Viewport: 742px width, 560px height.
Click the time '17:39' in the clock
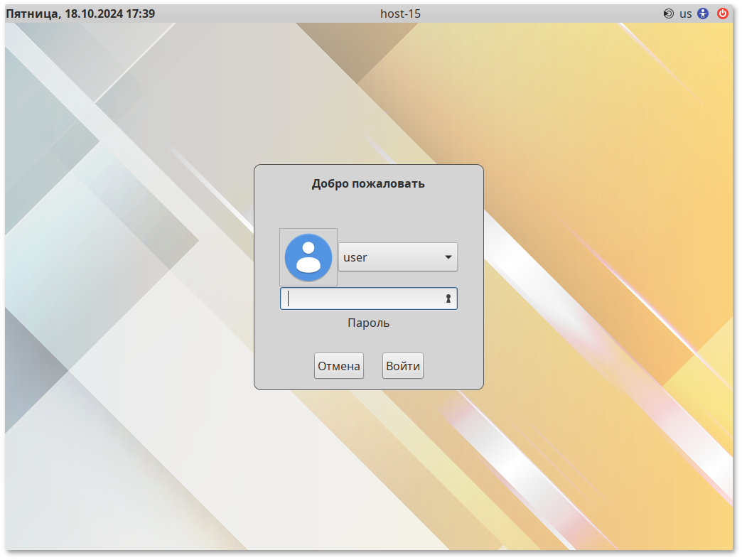tap(140, 14)
